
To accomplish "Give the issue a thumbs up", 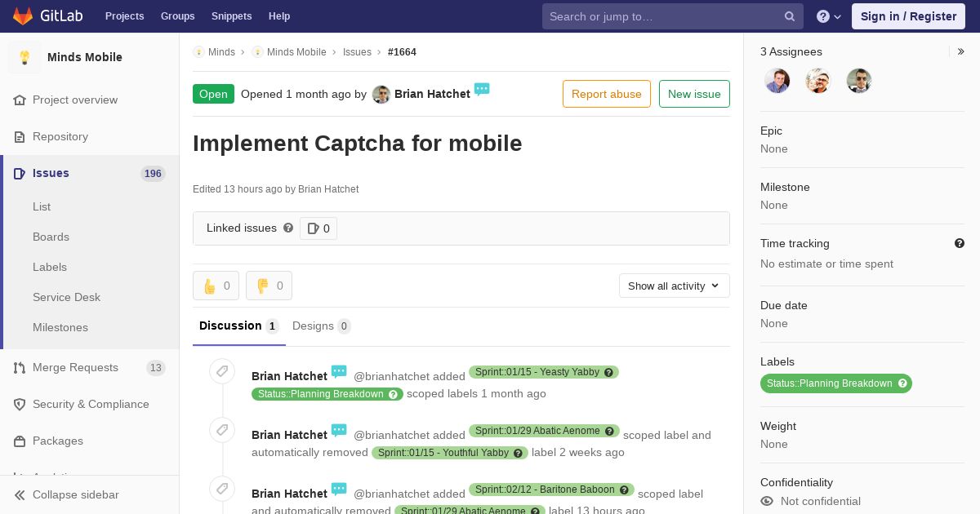I will pos(216,286).
